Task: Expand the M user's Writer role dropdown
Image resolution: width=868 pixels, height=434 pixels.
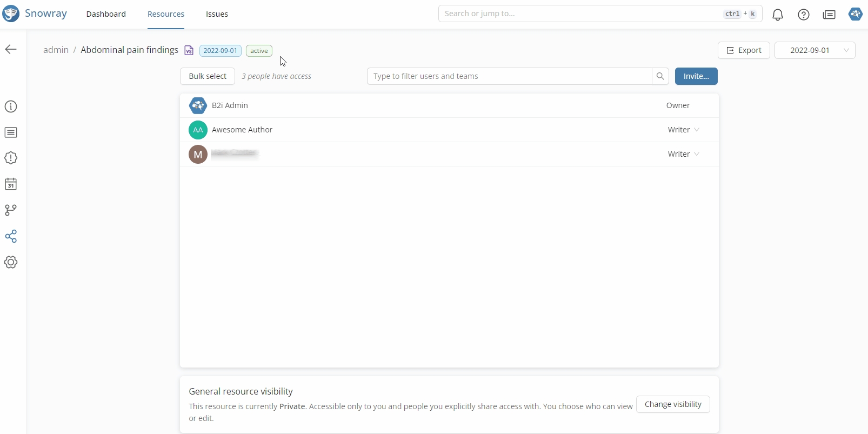Action: click(x=684, y=154)
